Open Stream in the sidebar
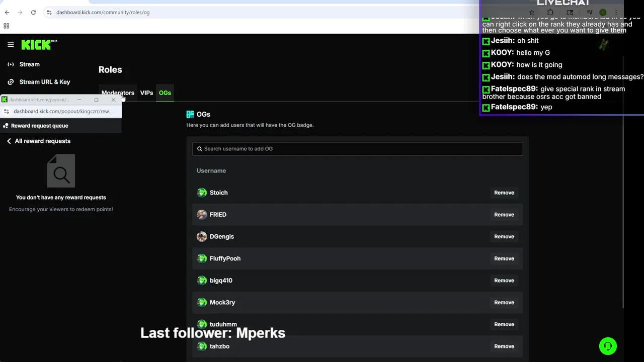Viewport: 644px width, 362px height. click(29, 64)
